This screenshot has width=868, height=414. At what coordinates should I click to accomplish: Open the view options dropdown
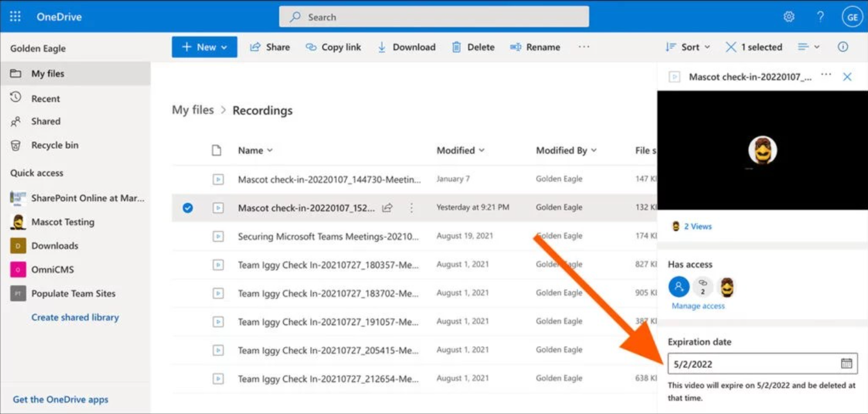(x=809, y=47)
